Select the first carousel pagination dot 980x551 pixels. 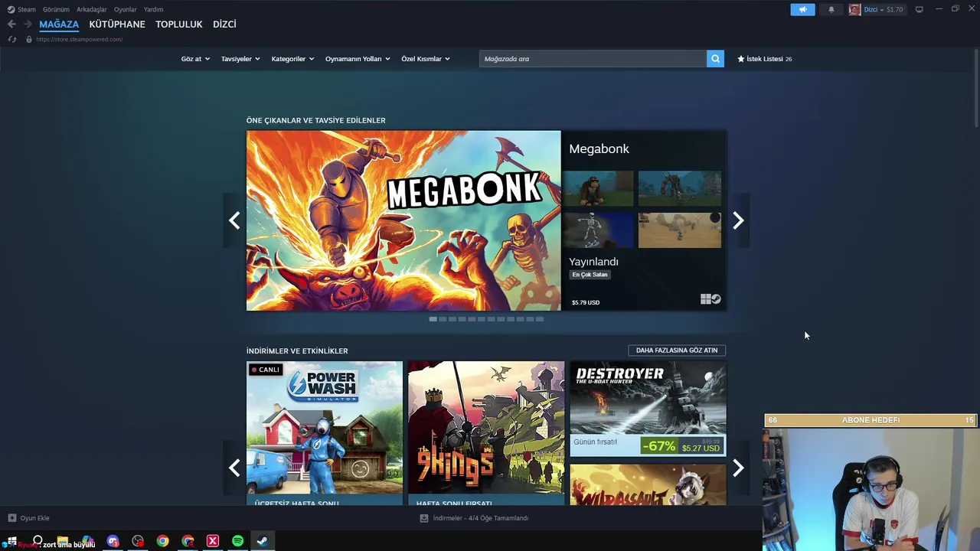click(433, 319)
